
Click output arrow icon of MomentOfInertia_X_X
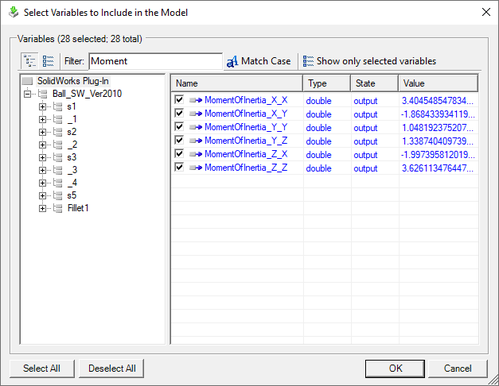(196, 100)
